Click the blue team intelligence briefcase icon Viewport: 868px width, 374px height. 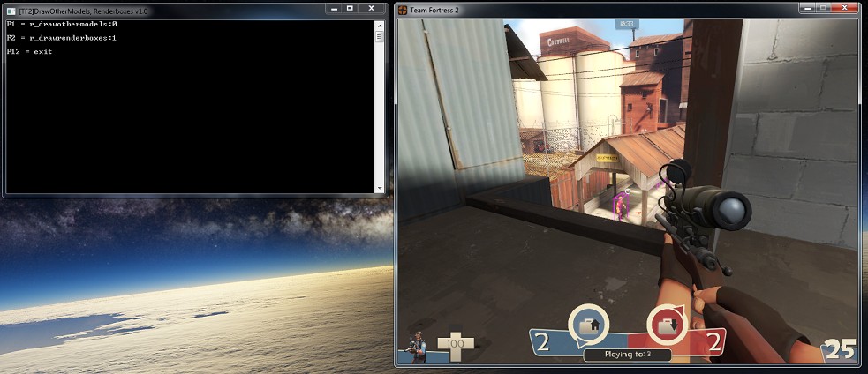pos(588,325)
